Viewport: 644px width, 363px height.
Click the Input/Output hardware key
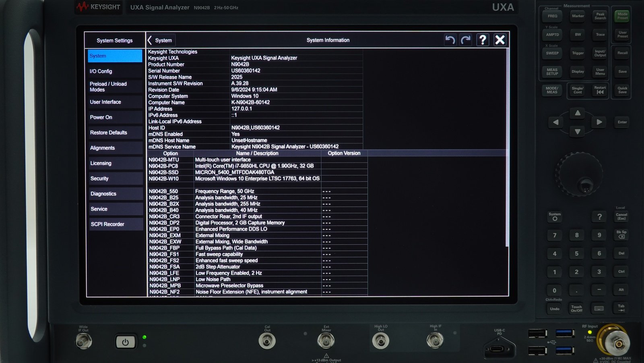pos(600,53)
